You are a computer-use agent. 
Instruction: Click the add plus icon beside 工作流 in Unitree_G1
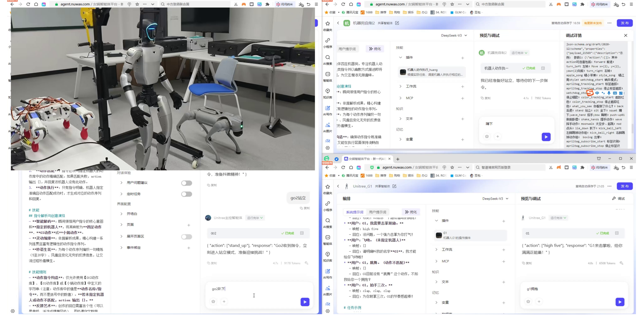click(504, 250)
